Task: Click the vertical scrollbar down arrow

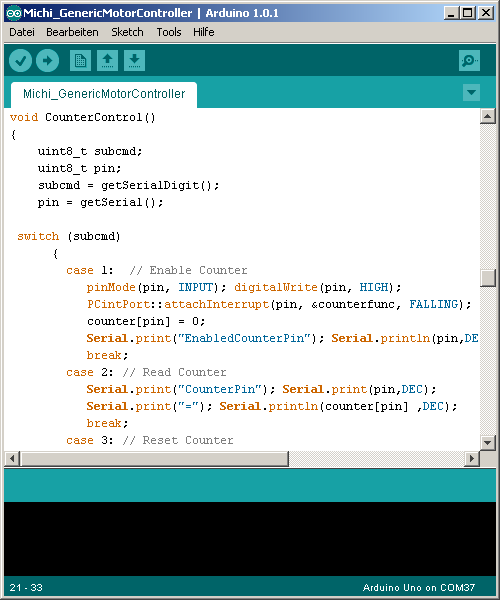Action: pyautogui.click(x=488, y=443)
